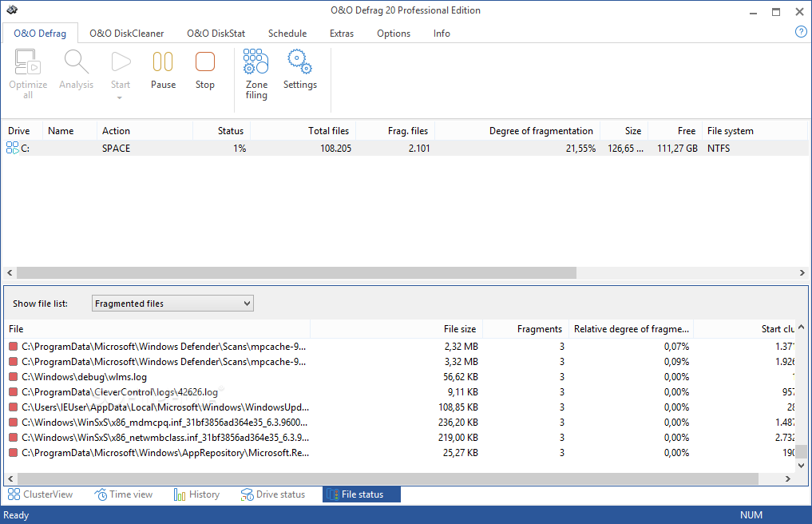The height and width of the screenshot is (524, 812).
Task: Open Zone filing settings
Action: (256, 74)
